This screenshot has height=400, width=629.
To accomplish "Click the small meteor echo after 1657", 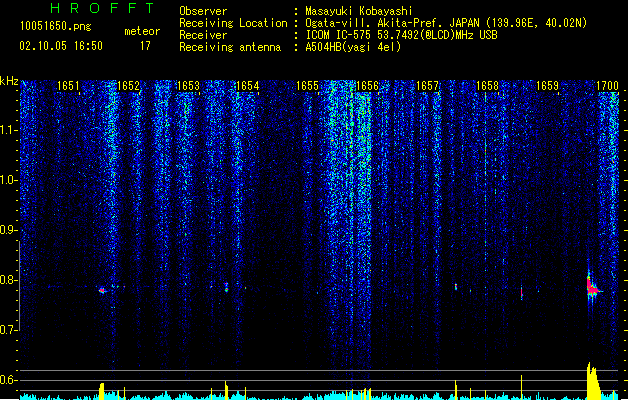I will 456,286.
